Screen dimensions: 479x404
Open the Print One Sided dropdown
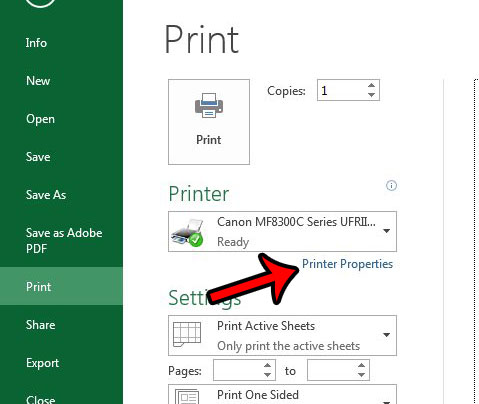(x=282, y=394)
